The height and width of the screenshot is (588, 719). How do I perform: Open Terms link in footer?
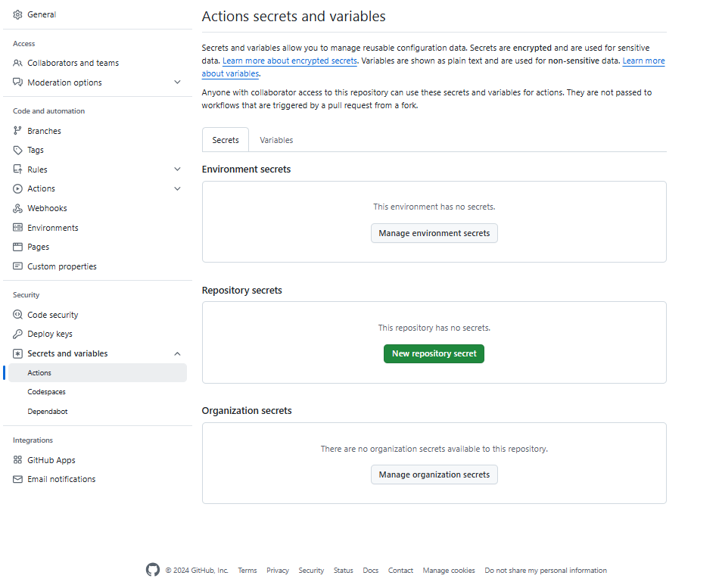click(x=247, y=570)
